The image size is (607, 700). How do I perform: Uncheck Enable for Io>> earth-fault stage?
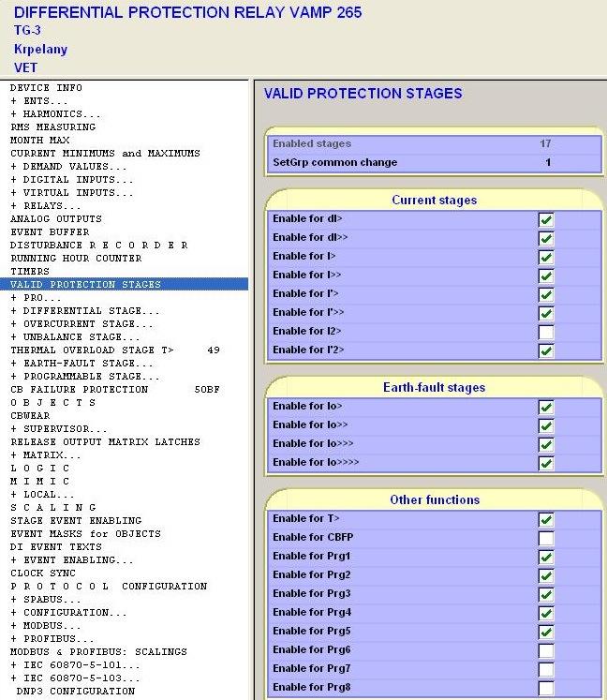click(546, 425)
